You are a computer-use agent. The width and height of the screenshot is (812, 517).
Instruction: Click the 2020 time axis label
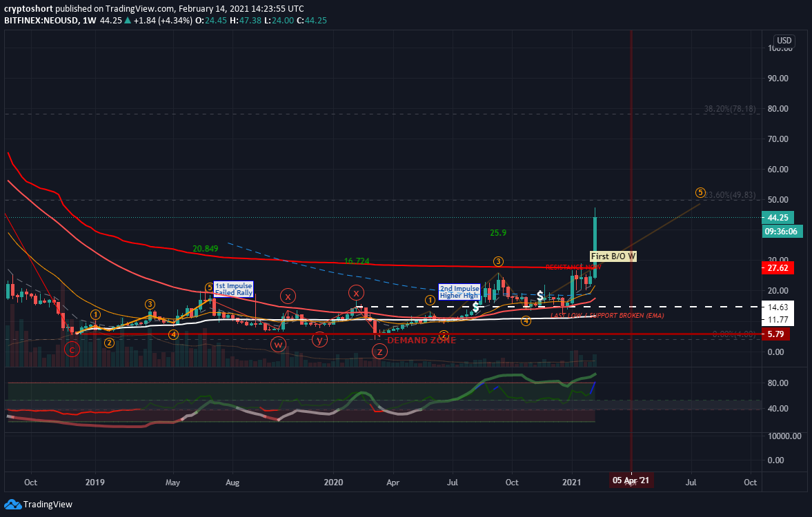[333, 483]
